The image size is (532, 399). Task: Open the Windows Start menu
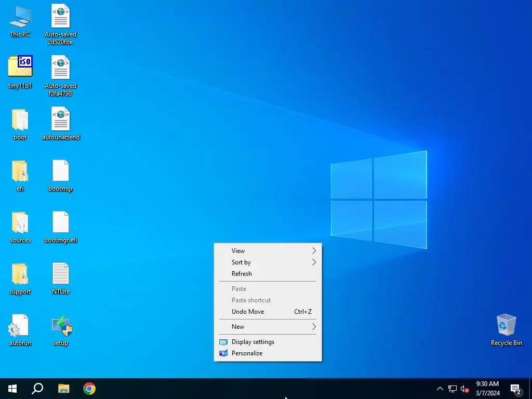12,389
